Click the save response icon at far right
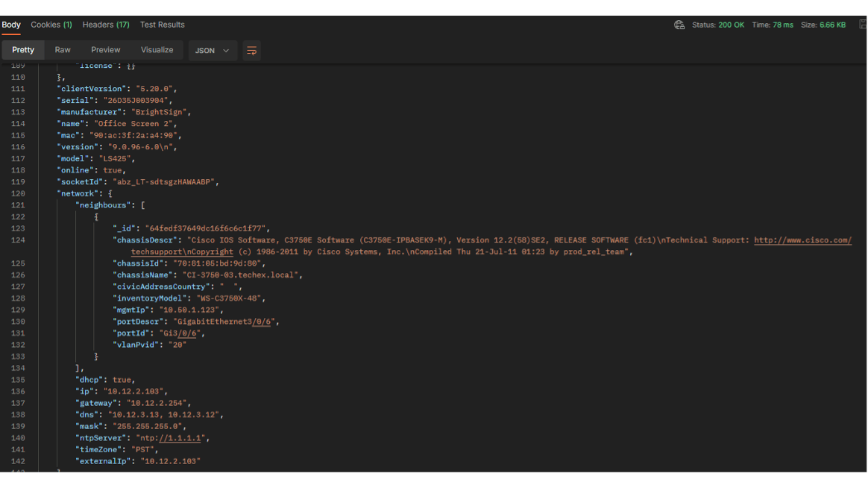 pos(863,25)
